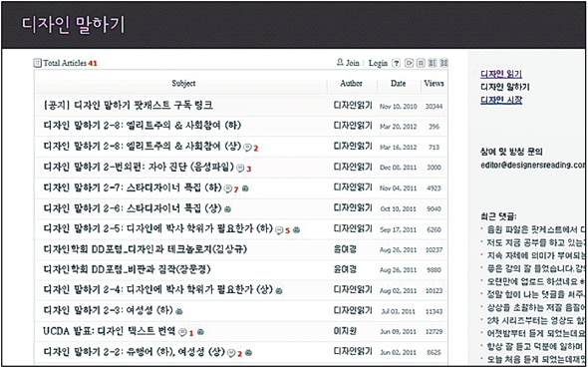This screenshot has width=588, height=368.
Task: Click the Join person icon
Action: [340, 62]
